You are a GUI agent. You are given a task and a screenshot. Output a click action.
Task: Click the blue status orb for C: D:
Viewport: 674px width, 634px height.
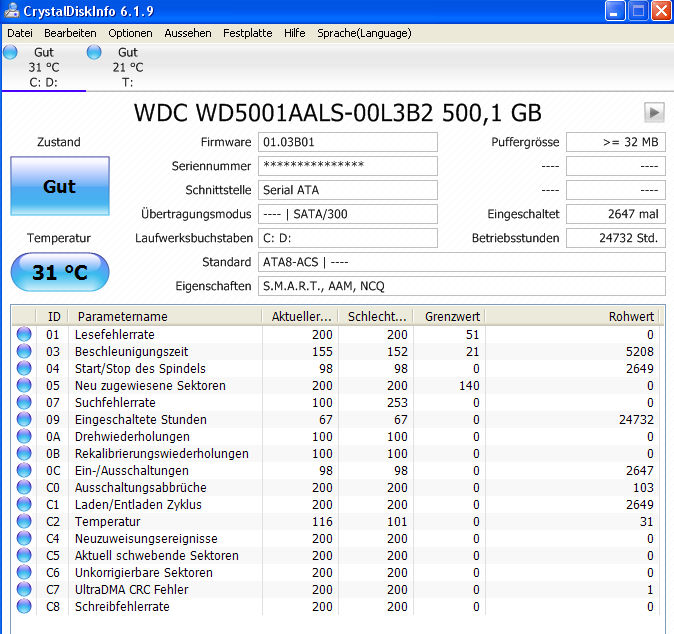[x=10, y=52]
